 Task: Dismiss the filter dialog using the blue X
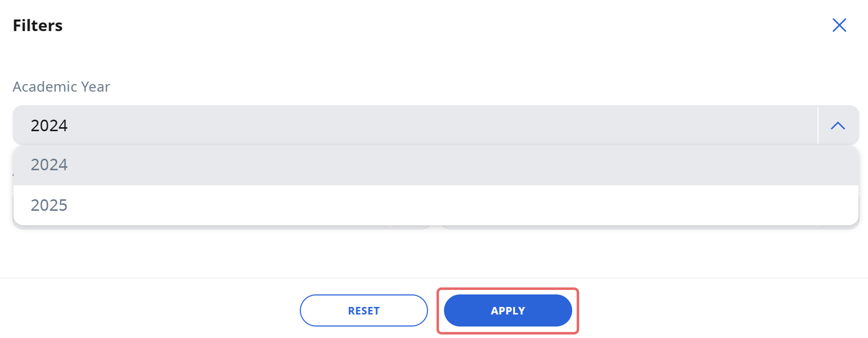click(839, 25)
